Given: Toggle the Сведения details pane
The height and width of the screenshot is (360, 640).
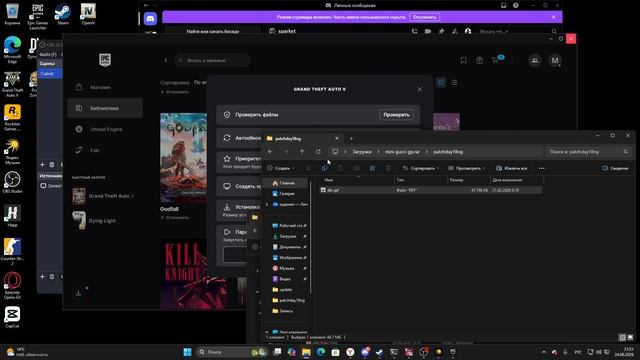Looking at the screenshot, I should (x=616, y=168).
